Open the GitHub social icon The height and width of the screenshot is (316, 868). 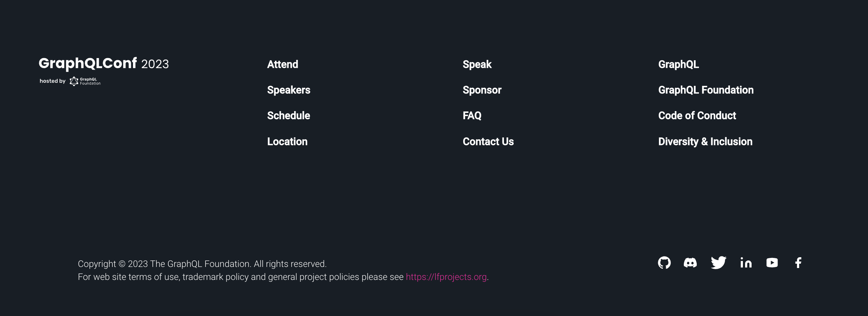tap(664, 263)
